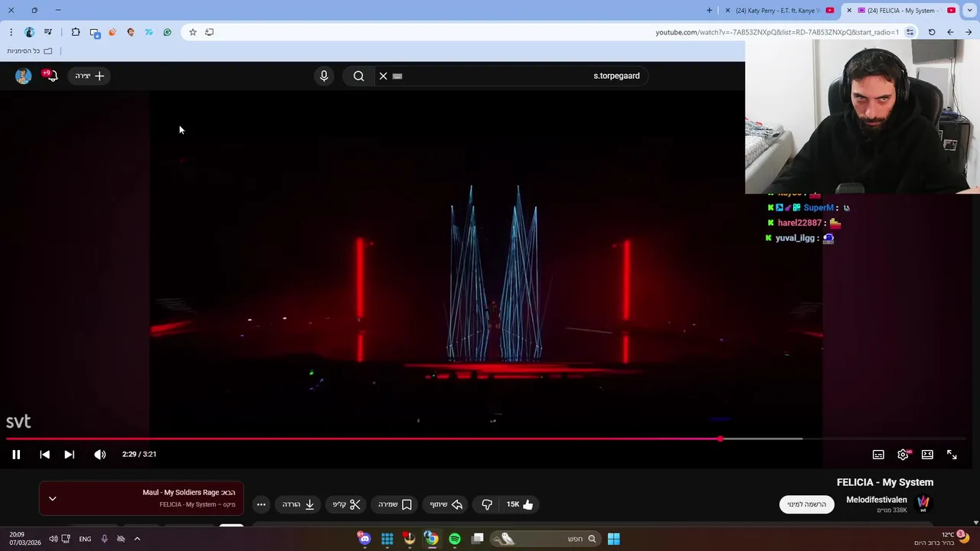Like the video with 15K thumbs up

click(520, 504)
